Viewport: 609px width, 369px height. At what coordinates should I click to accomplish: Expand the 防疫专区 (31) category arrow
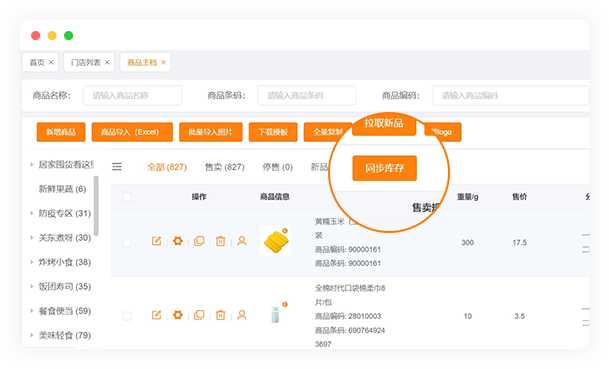pos(32,213)
